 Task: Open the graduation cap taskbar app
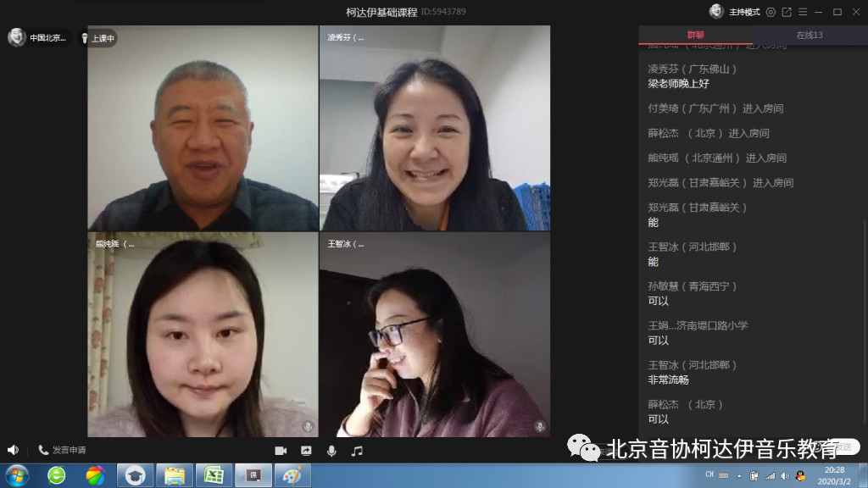click(135, 476)
